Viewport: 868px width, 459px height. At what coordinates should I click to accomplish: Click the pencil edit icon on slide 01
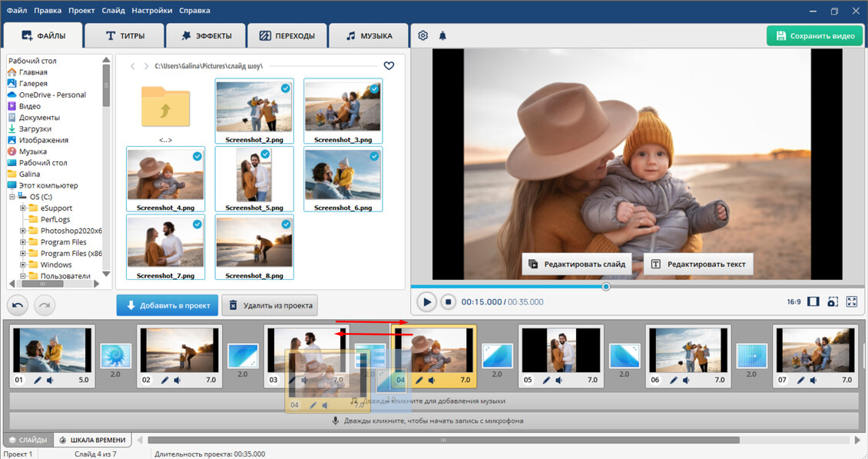36,380
